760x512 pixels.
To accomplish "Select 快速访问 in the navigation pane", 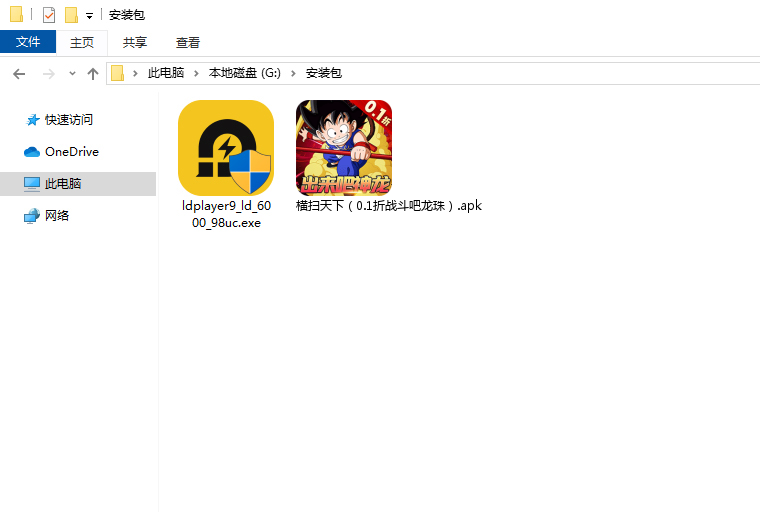I will [x=68, y=120].
